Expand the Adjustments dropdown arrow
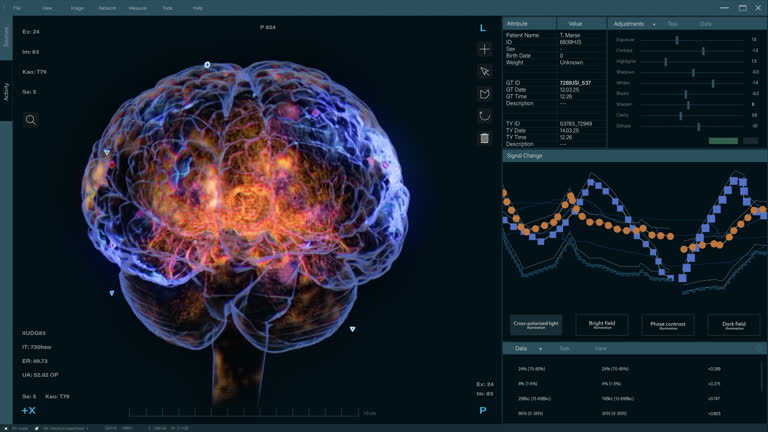Screen dimensions: 768x432 654,24
